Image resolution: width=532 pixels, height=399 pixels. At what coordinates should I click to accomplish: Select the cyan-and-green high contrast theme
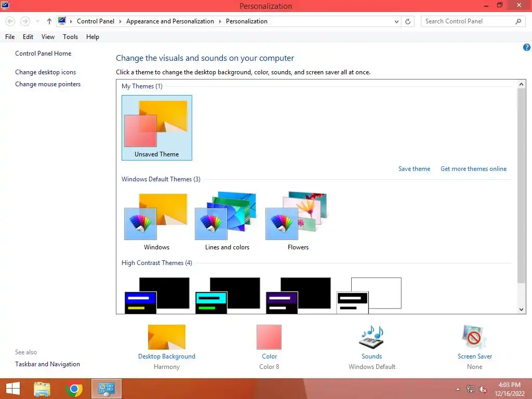[x=228, y=295]
